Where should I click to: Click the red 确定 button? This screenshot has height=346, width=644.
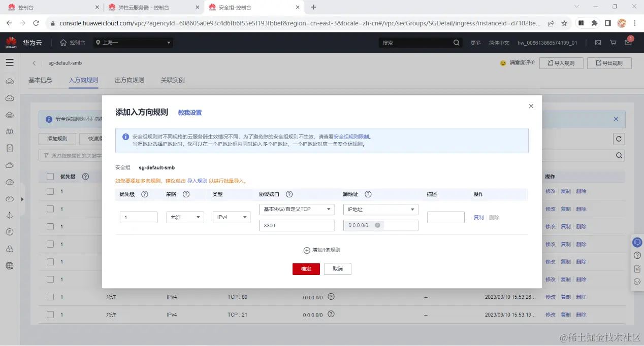[306, 269]
